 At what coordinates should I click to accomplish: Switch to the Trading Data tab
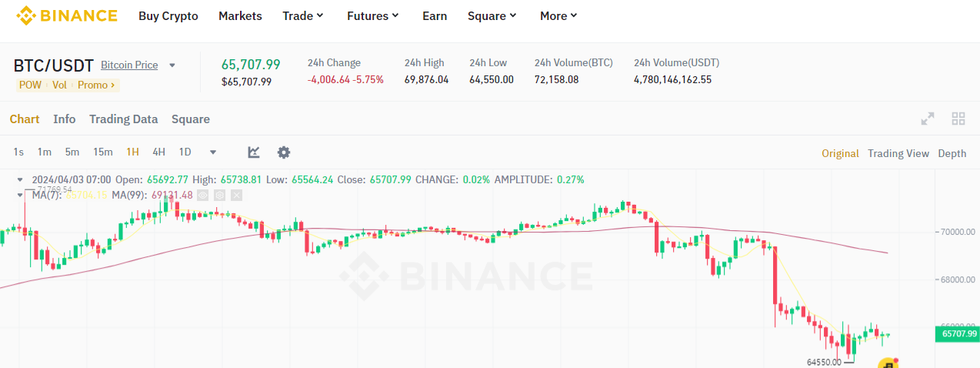[x=123, y=119]
